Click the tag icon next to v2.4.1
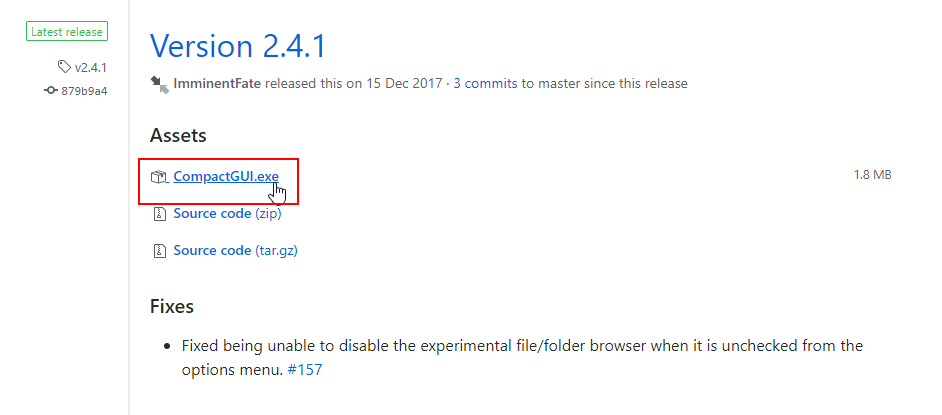The width and height of the screenshot is (942, 415). 65,68
